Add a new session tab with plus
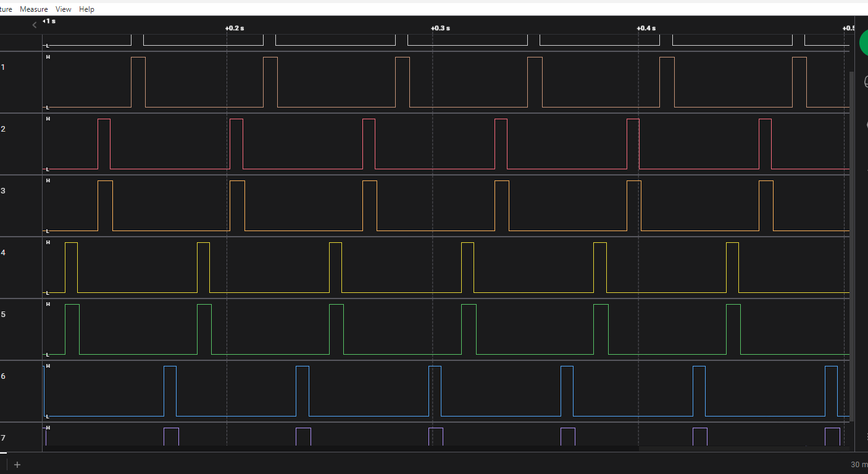The image size is (868, 474). pos(17,465)
